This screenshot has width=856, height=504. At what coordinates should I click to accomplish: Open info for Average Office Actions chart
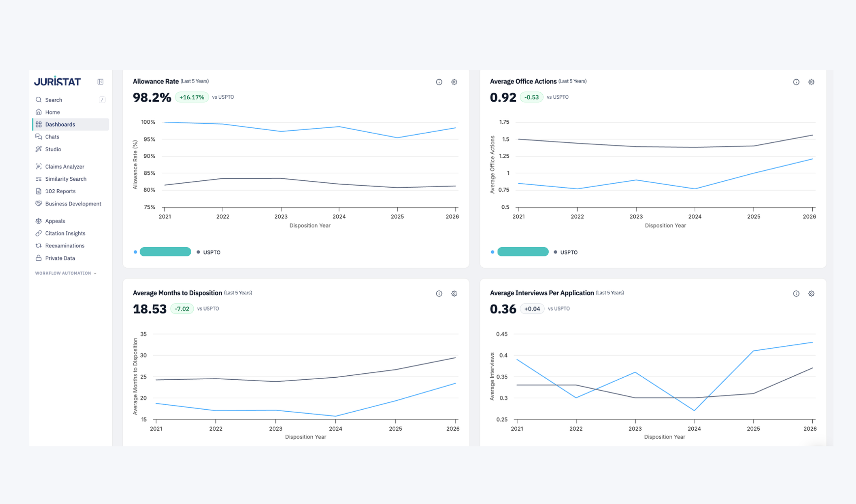796,82
